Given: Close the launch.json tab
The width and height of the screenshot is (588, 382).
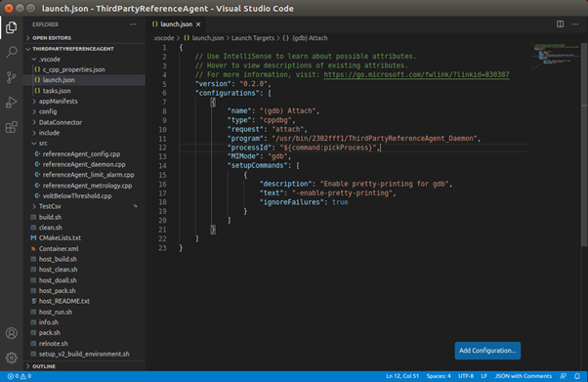Looking at the screenshot, I should tap(198, 24).
